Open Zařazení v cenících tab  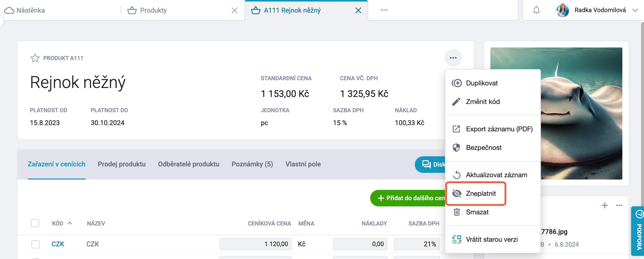click(x=56, y=164)
